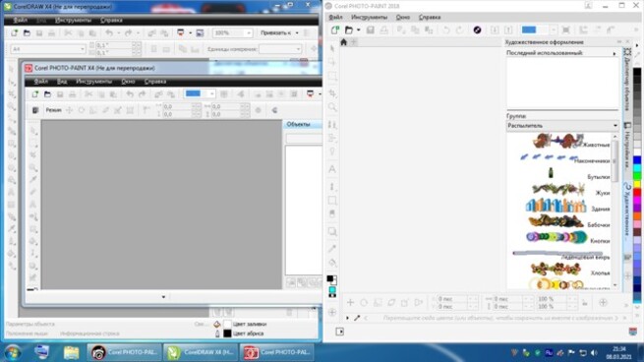Screen dimensions: 644x362
Task: Open the A4 page size dropdown
Action: 48,49
